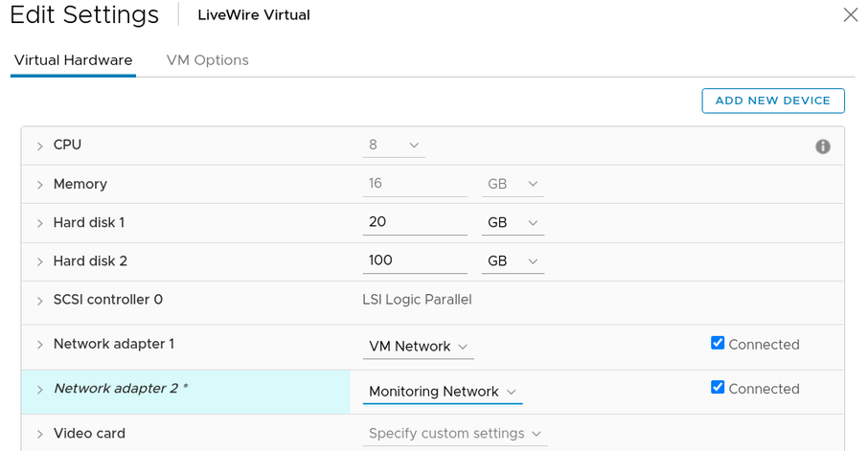Expand the Memory row
This screenshot has width=868, height=451.
coord(40,185)
